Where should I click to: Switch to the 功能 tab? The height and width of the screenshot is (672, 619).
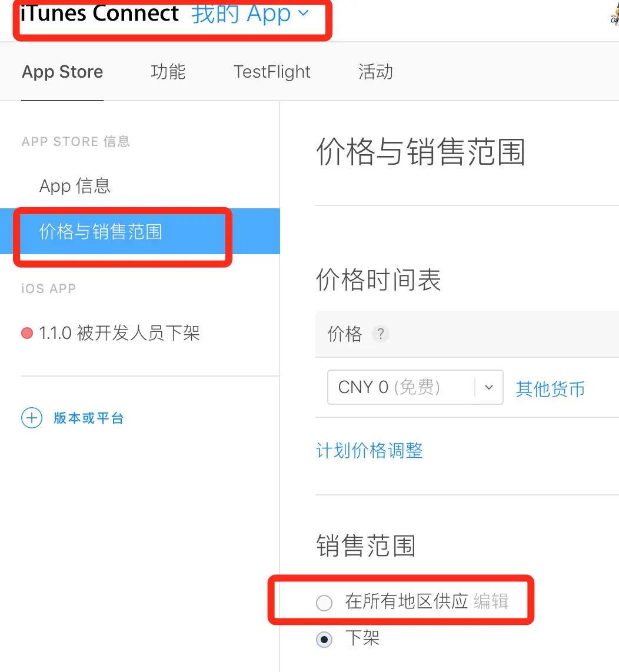click(x=168, y=72)
